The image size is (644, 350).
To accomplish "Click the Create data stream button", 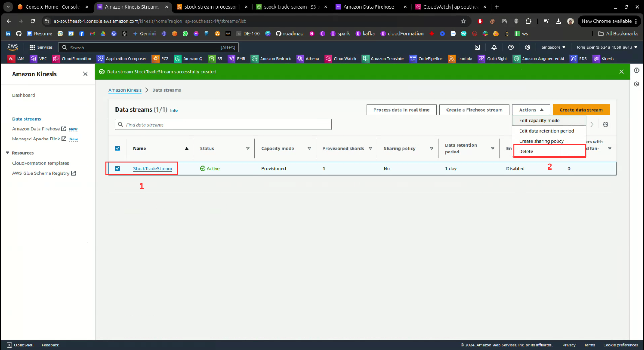I will coord(581,110).
